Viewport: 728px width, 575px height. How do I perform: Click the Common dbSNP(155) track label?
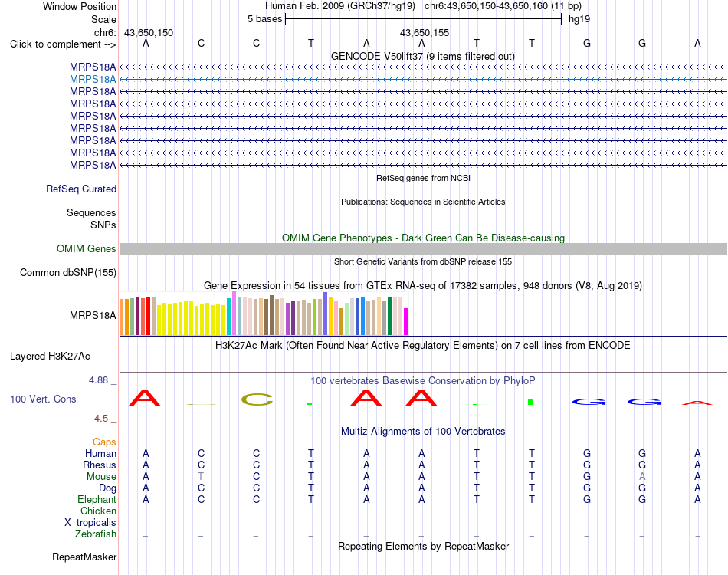tap(68, 273)
